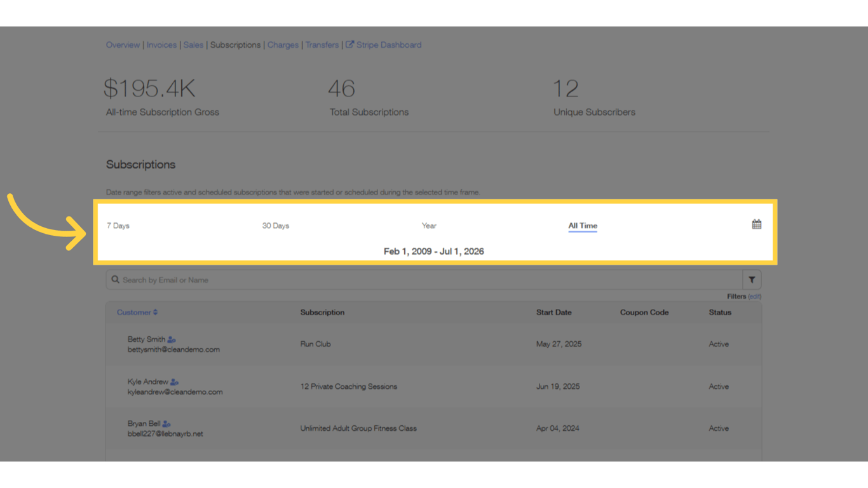Select the 7 Days date range
This screenshot has width=868, height=488.
coord(118,225)
